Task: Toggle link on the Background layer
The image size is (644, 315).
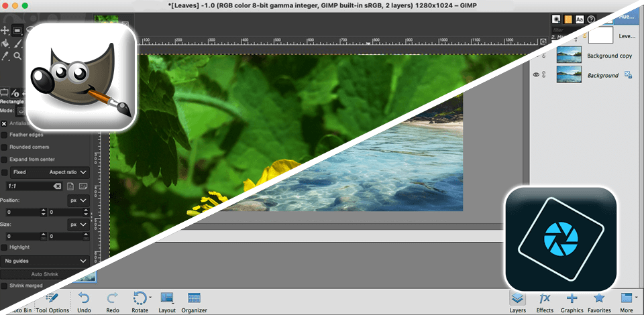Action: coord(544,74)
